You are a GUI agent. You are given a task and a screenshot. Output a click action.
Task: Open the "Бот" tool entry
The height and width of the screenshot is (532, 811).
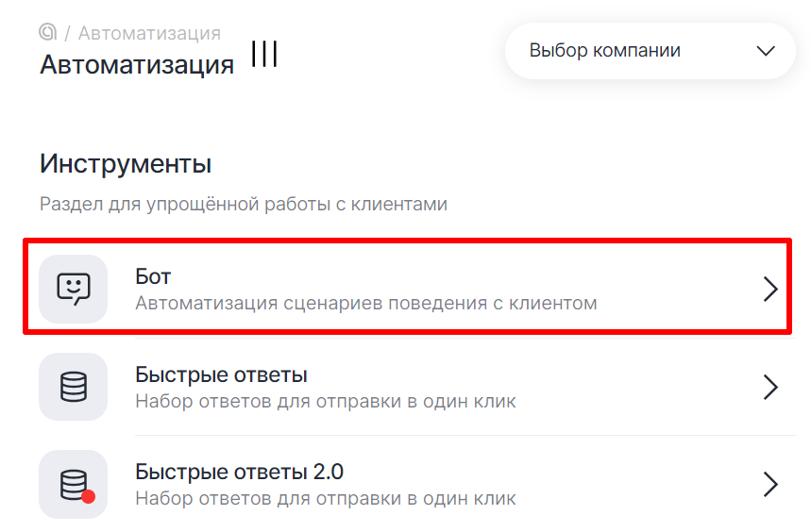coord(153,276)
